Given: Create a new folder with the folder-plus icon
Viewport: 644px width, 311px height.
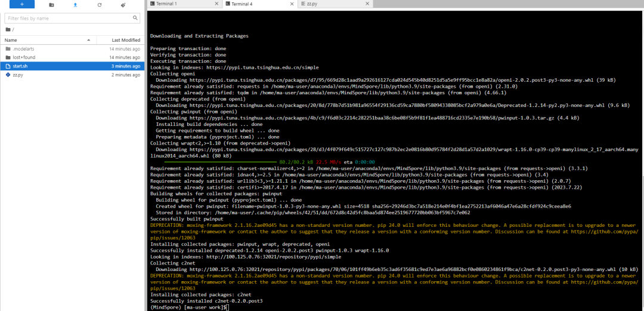Looking at the screenshot, I should point(51,5).
